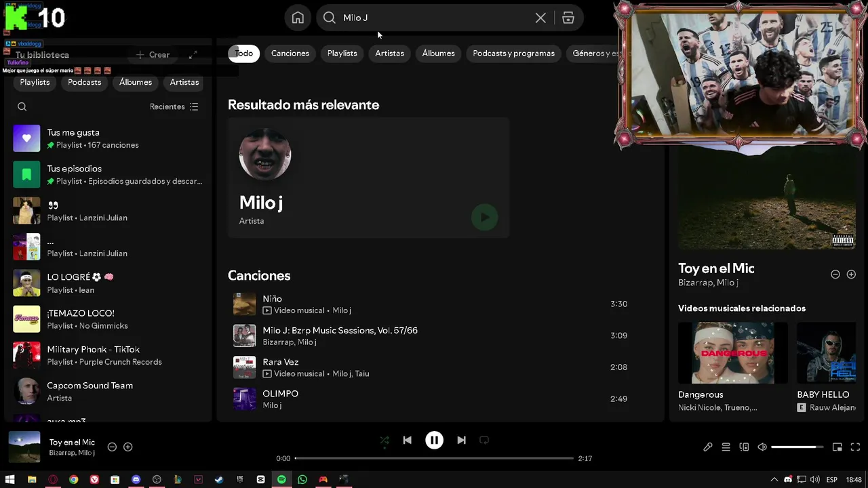This screenshot has width=868, height=488.
Task: Skip to the previous track
Action: [x=407, y=441]
